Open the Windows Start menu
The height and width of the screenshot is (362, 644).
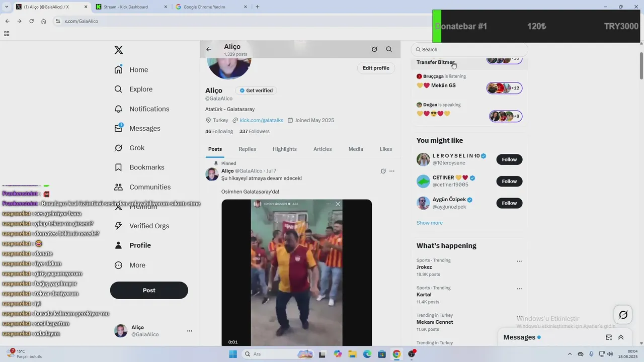click(x=232, y=354)
